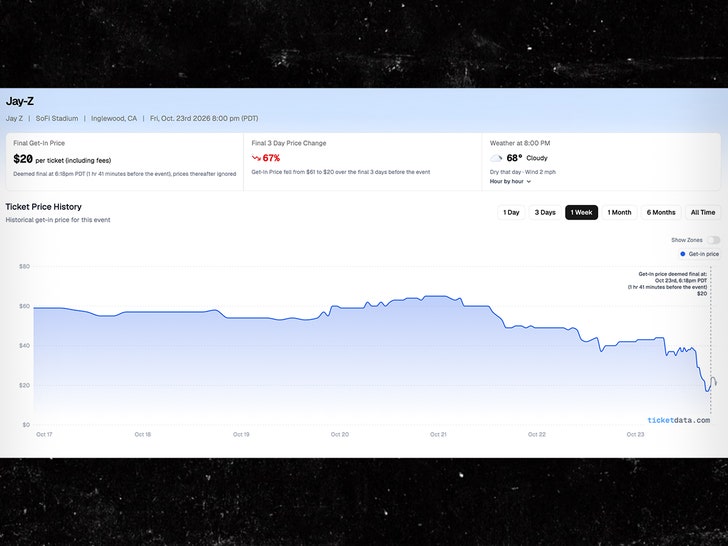Click the 68° temperature reading

(514, 158)
